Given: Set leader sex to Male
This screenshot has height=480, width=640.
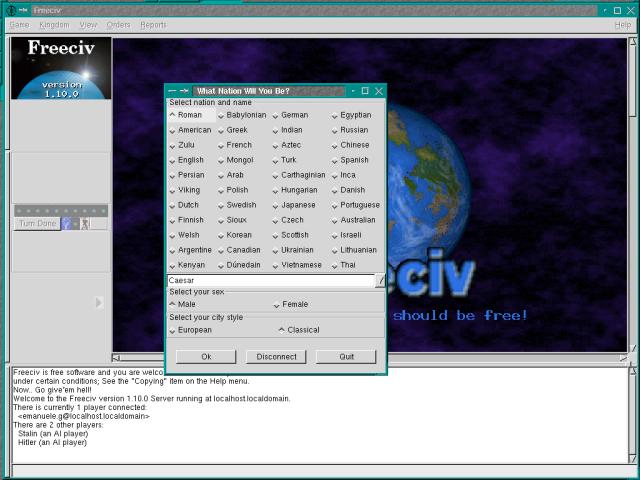Looking at the screenshot, I should (x=182, y=304).
